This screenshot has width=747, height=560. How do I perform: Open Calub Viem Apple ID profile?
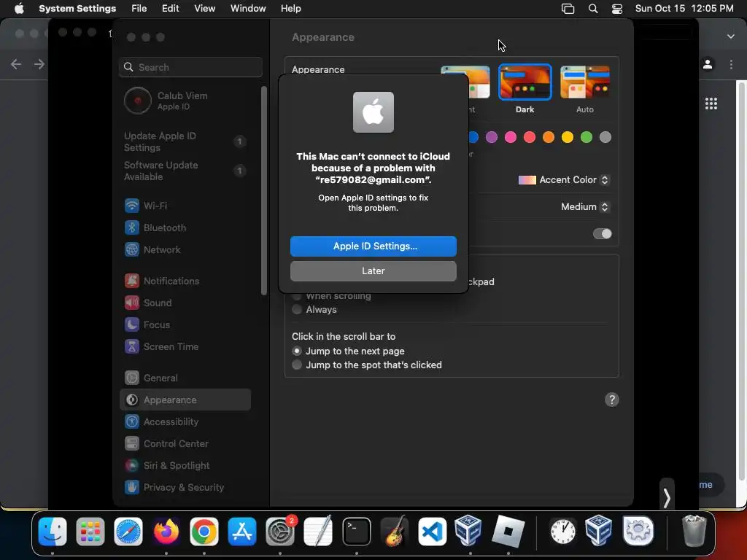coord(186,101)
